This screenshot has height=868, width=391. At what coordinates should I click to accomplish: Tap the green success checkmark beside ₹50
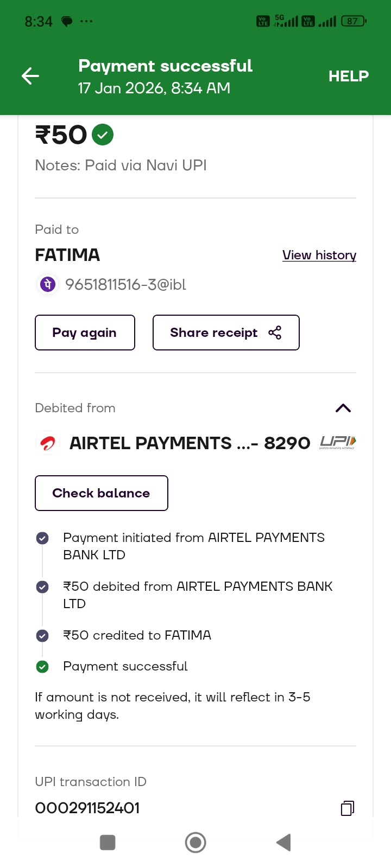click(103, 135)
